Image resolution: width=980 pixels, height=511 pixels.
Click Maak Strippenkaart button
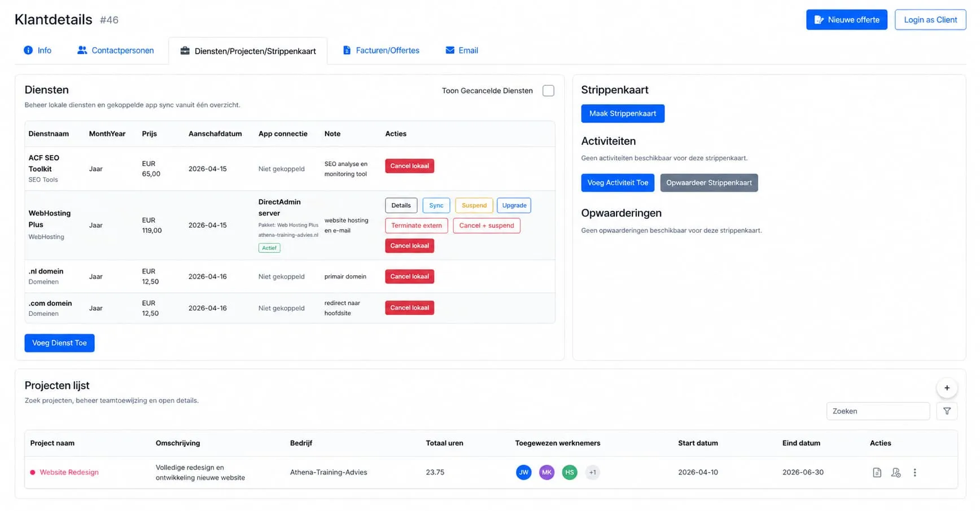coord(623,113)
